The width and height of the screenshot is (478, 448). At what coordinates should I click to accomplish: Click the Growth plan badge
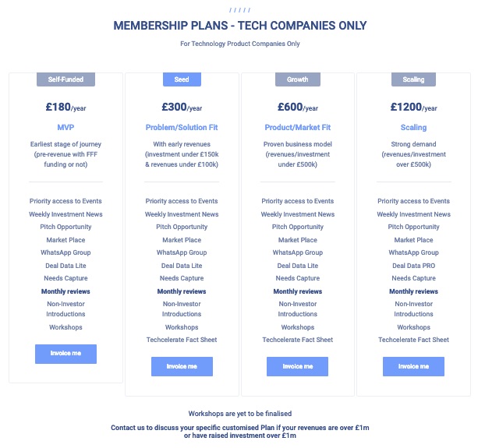[297, 79]
